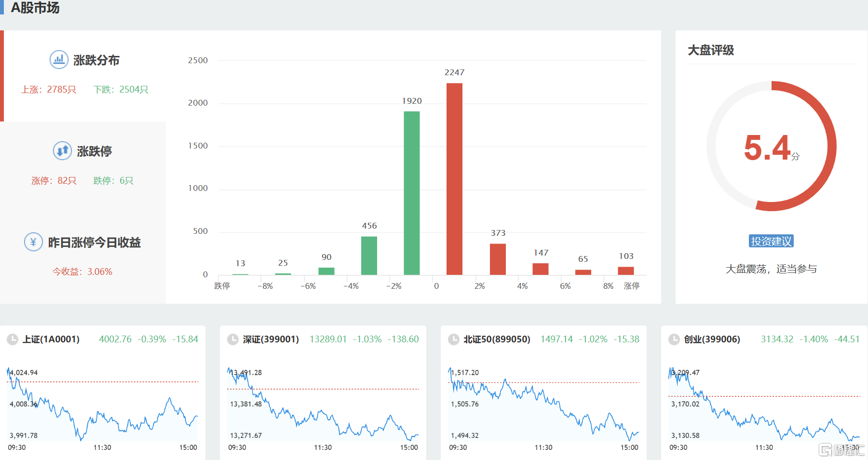Image resolution: width=868 pixels, height=460 pixels.
Task: Click the bar chart icon beside 涨跌分布
Action: (x=59, y=60)
